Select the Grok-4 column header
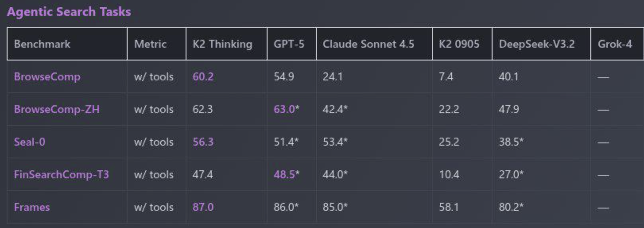The width and height of the screenshot is (644, 228). point(615,44)
